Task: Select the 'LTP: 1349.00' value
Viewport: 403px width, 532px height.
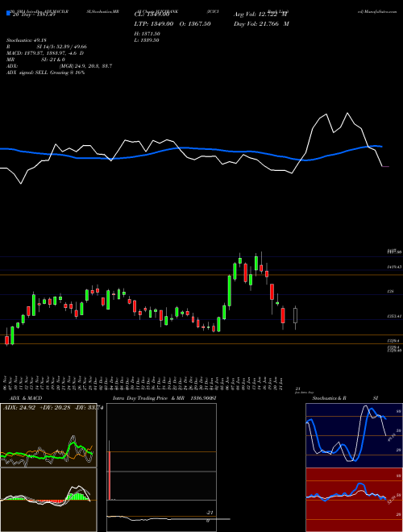Action: click(x=154, y=24)
